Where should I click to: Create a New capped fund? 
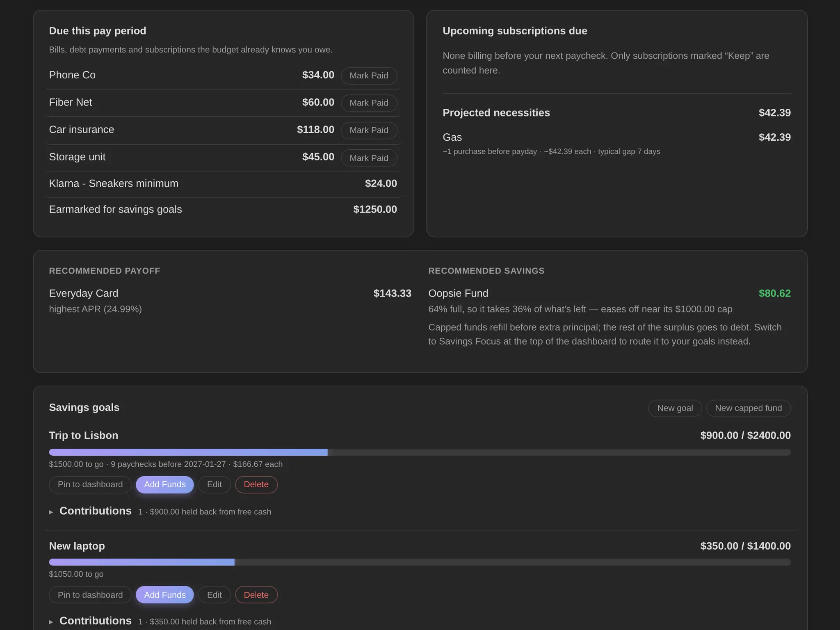(748, 408)
